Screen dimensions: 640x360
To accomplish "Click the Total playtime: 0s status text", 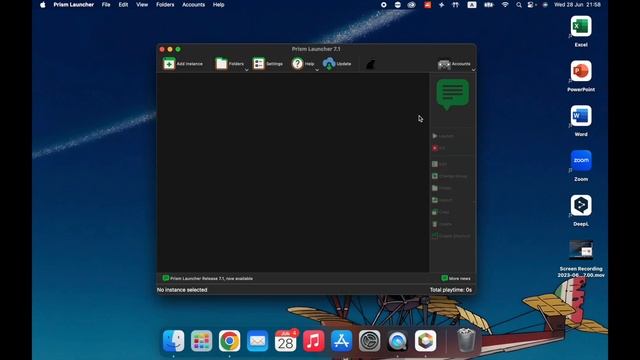I will pyautogui.click(x=451, y=290).
